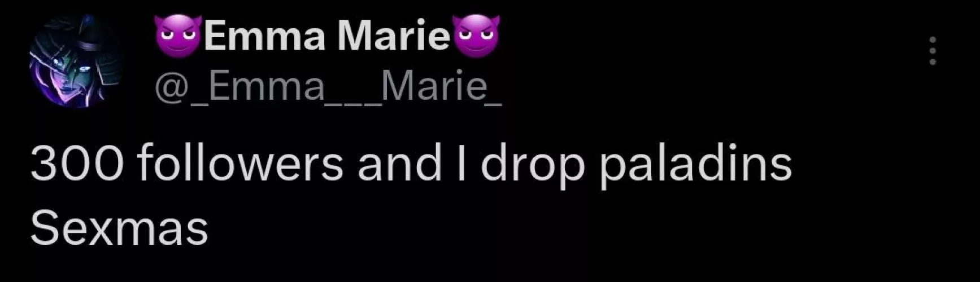
Task: Open the three-dot more options menu
Action: pos(933,51)
